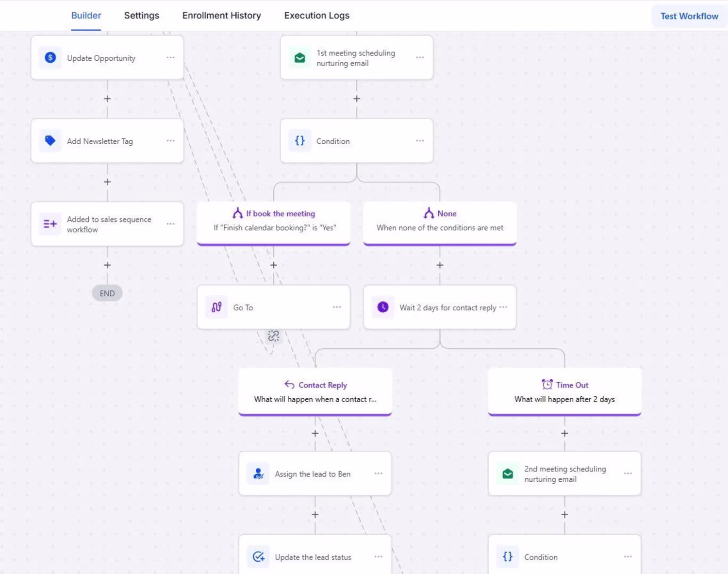Screen dimensions: 728x574
Task: Click the Added to sales sequence workflow icon
Action: point(50,224)
